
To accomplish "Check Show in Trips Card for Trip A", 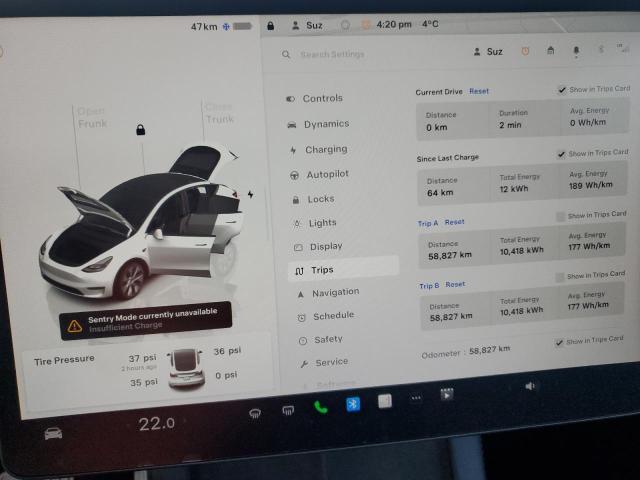I will [560, 216].
